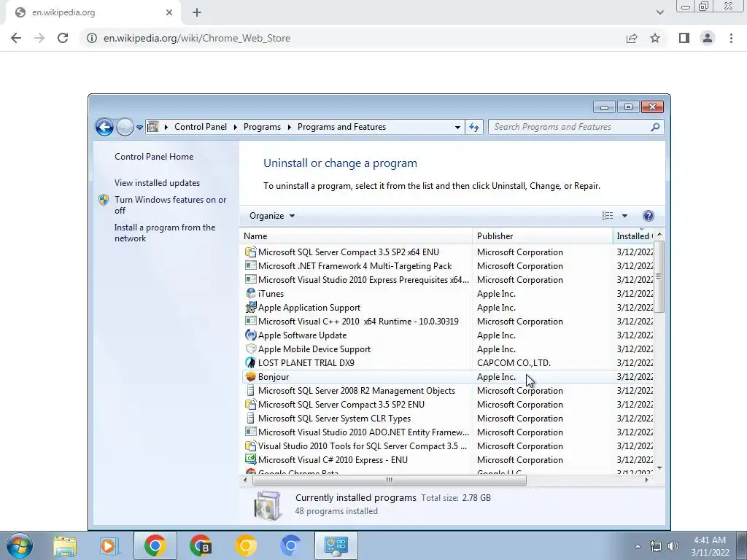Select Microsoft SQL Server Compact 3.5 SP2 x64 ENU

pos(448,252)
